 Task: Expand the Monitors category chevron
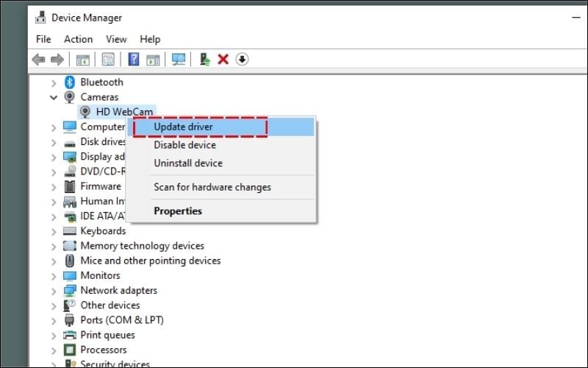(x=54, y=277)
